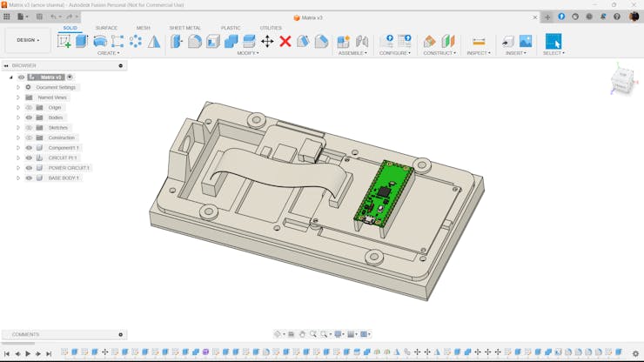
Task: Click the Insert image icon
Action: 526,41
